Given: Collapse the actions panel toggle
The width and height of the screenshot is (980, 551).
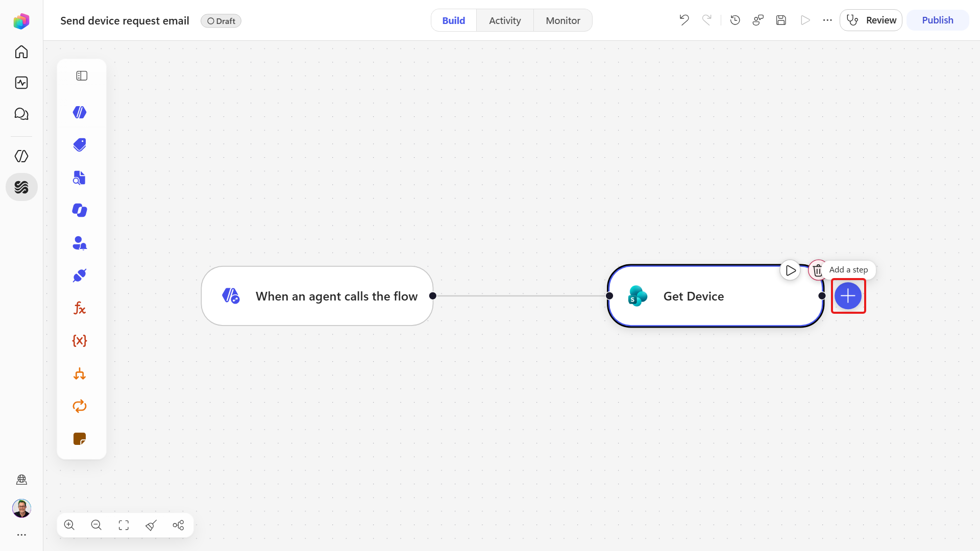Looking at the screenshot, I should (82, 76).
